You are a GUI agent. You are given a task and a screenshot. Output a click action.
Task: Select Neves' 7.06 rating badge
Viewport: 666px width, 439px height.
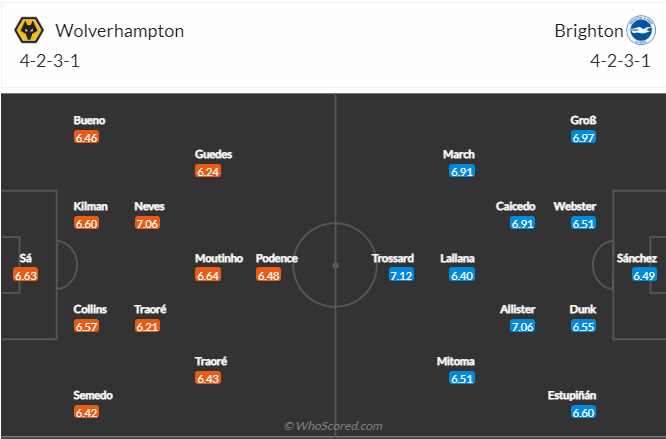[147, 223]
